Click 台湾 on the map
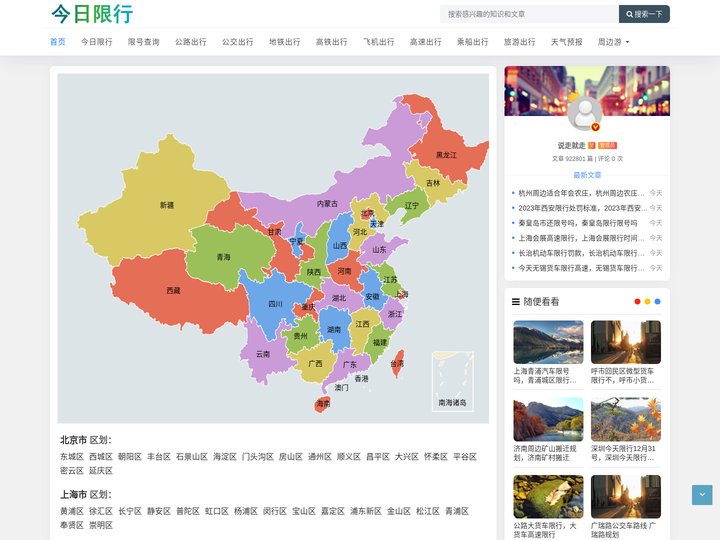Image resolution: width=720 pixels, height=540 pixels. point(398,363)
